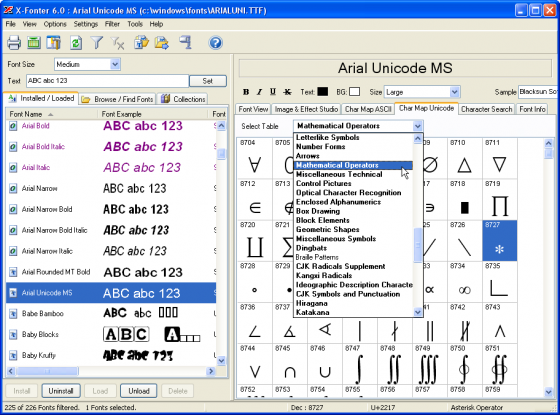Open the Tools menu
Image resolution: width=560 pixels, height=415 pixels.
click(135, 24)
